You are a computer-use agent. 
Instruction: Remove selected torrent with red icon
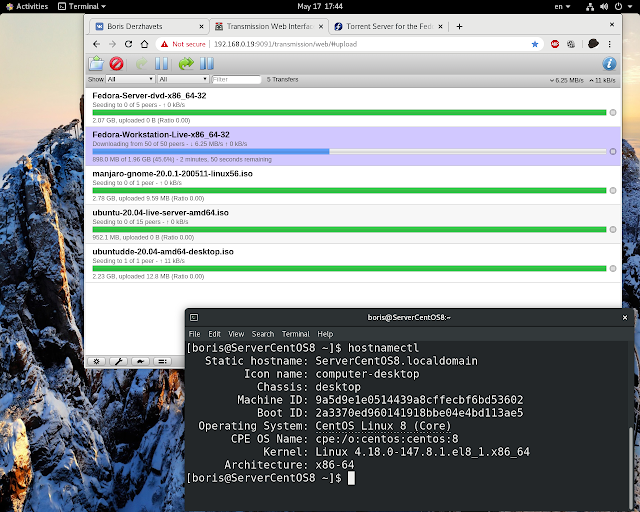coord(116,64)
